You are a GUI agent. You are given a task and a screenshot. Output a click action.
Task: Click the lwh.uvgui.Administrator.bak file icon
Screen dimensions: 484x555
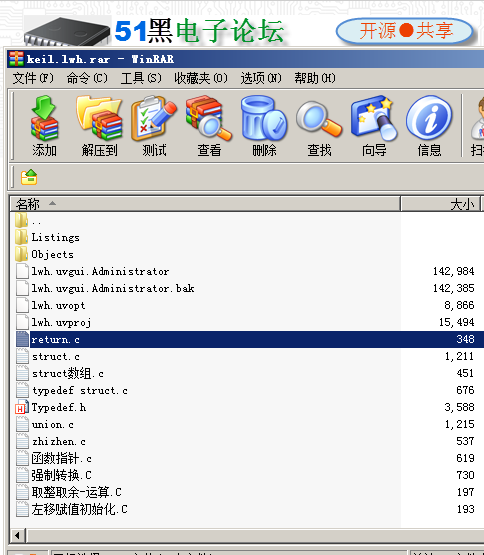(22, 288)
